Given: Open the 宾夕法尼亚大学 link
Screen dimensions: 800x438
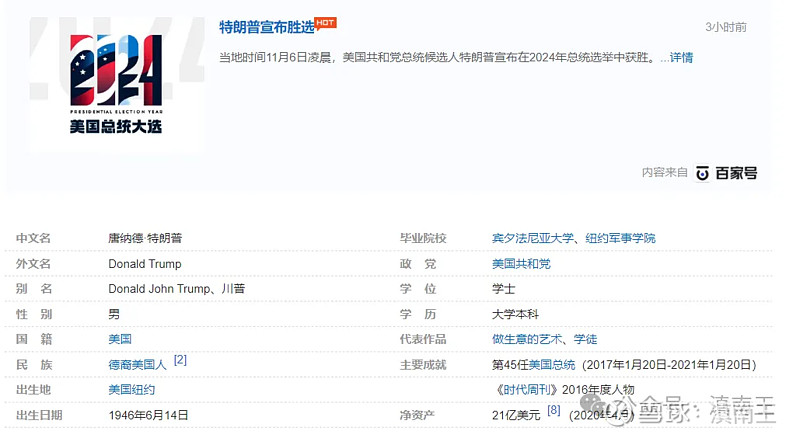Looking at the screenshot, I should click(x=533, y=238).
